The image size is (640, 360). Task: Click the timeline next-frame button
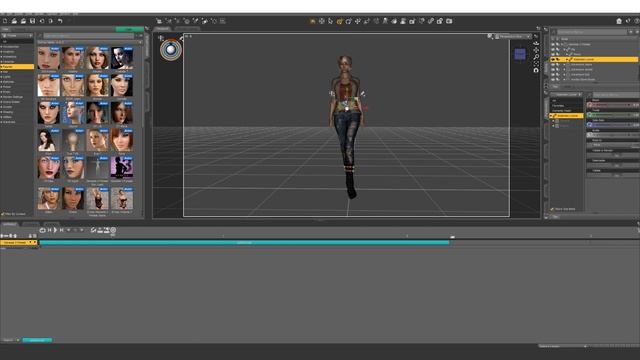[x=62, y=230]
